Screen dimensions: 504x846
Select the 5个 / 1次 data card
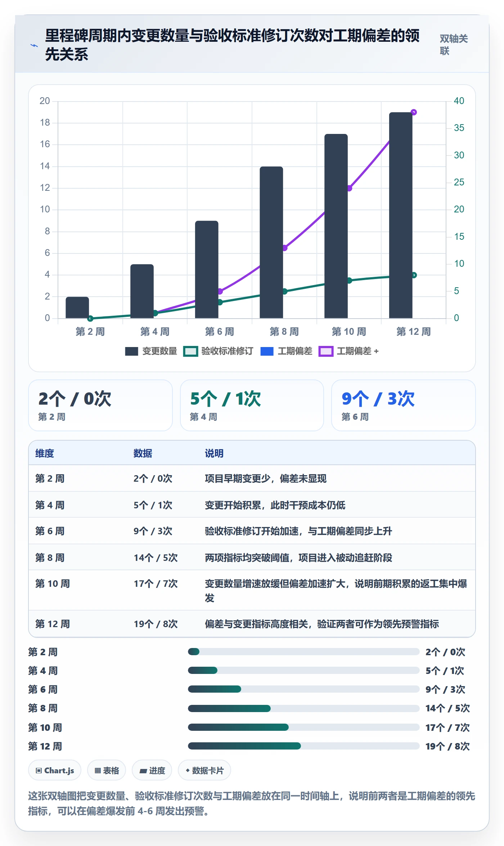[252, 405]
